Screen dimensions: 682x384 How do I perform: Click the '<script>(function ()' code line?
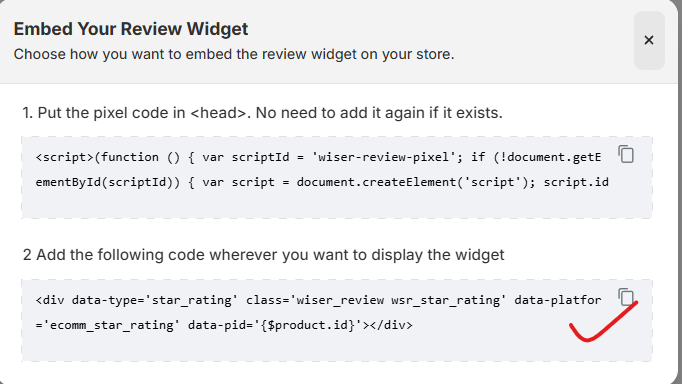318,157
